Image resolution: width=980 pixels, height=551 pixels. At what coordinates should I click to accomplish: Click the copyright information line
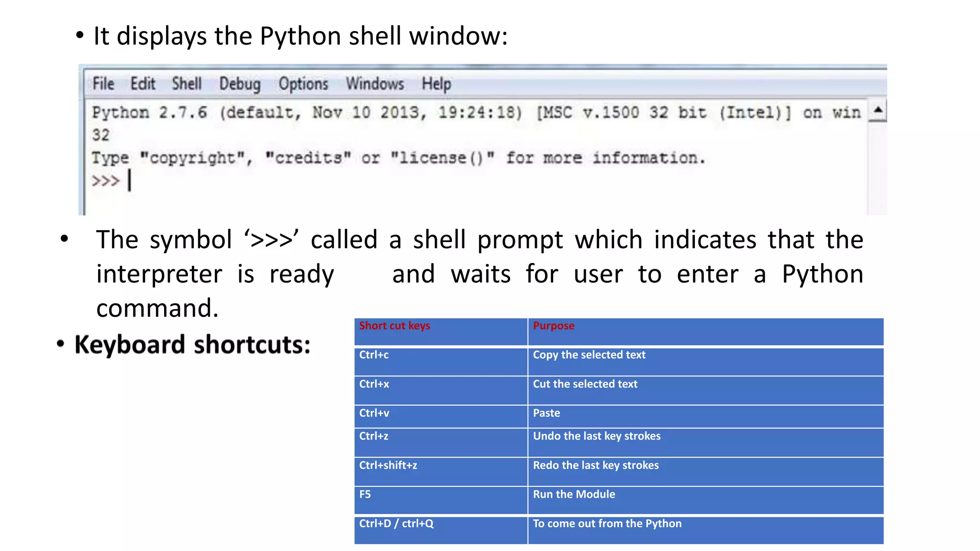(x=398, y=158)
